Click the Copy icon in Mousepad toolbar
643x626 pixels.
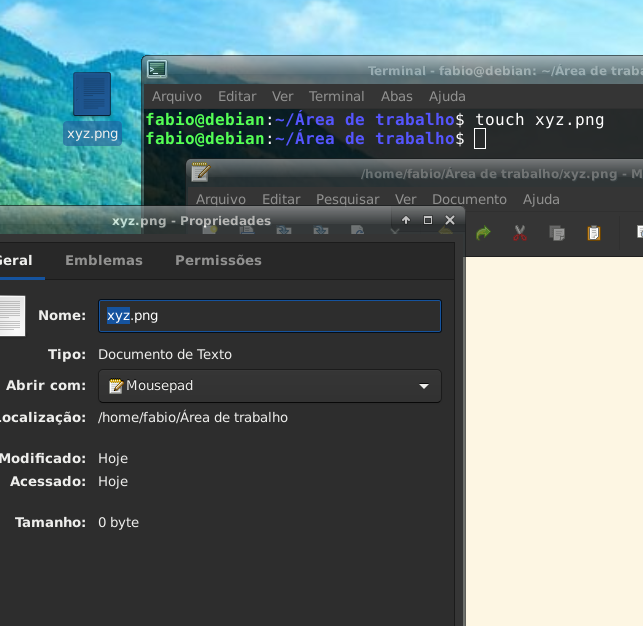(557, 233)
